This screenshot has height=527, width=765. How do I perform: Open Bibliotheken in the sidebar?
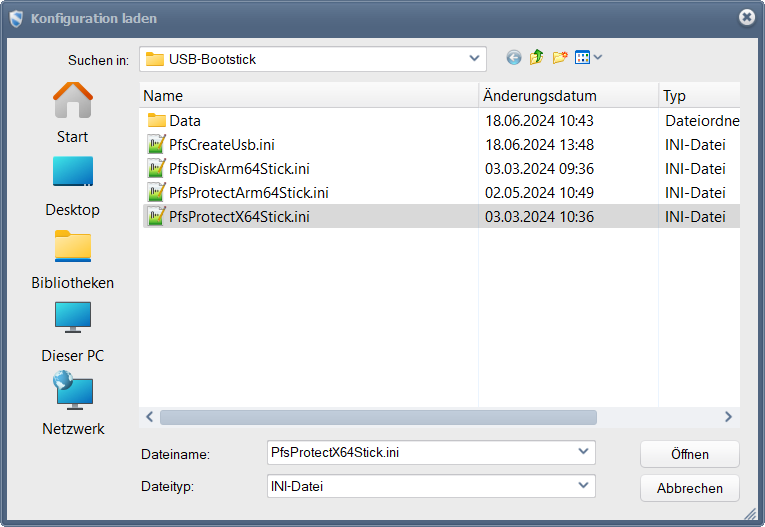click(72, 258)
